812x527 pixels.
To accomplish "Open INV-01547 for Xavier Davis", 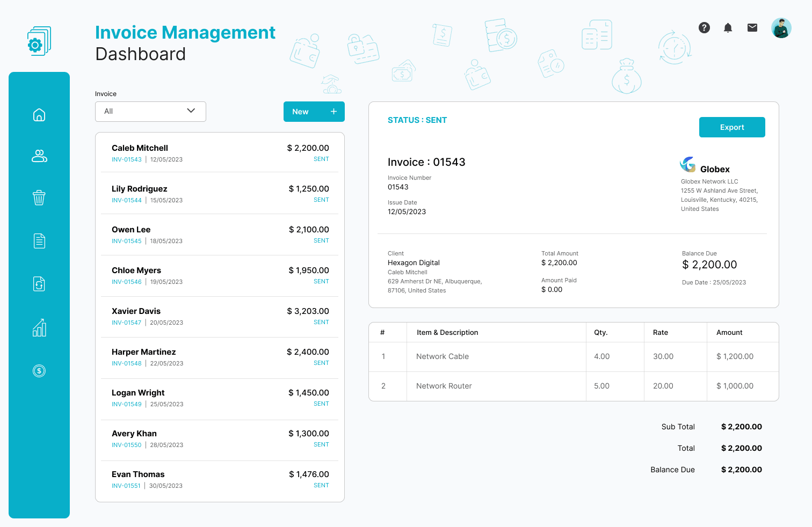I will [x=127, y=323].
